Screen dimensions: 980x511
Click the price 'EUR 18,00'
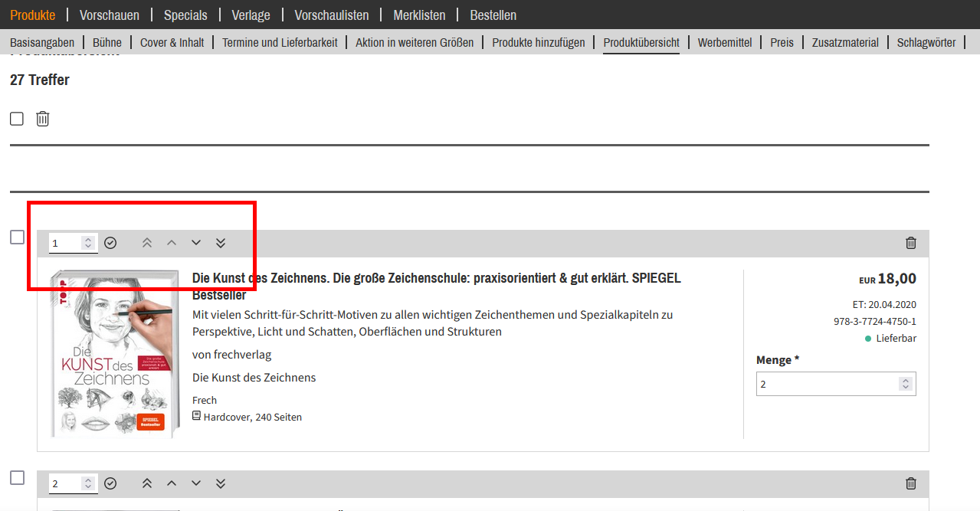tap(887, 279)
